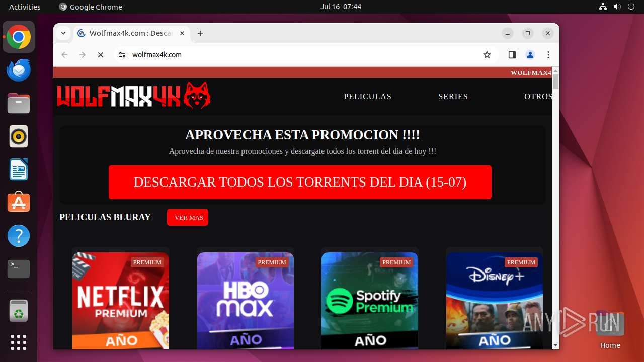Viewport: 644px width, 362px height.
Task: Open the Trash in the dock
Action: (19, 311)
